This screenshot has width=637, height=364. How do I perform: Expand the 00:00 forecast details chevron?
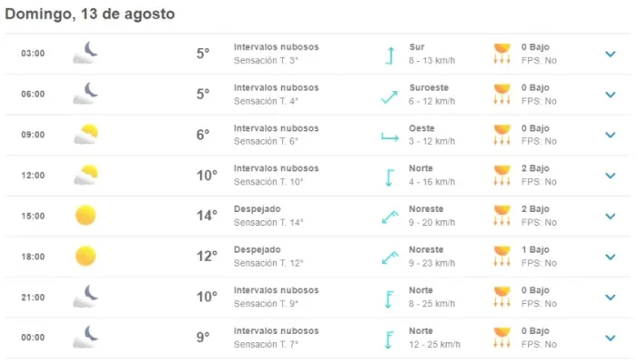pyautogui.click(x=611, y=338)
